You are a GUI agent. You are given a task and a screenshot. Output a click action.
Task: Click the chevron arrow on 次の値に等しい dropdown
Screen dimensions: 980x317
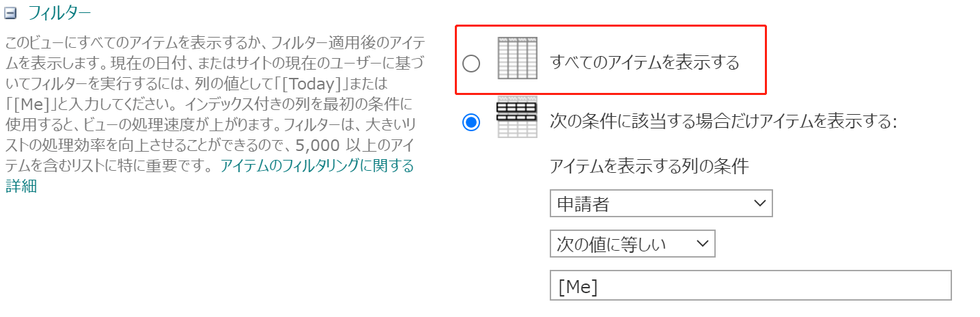tap(701, 244)
